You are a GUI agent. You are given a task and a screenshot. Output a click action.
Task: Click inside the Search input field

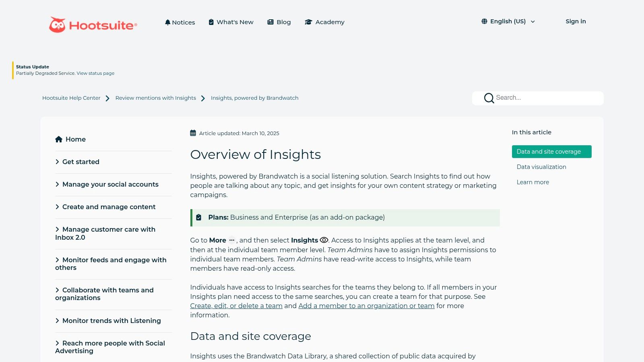(539, 98)
